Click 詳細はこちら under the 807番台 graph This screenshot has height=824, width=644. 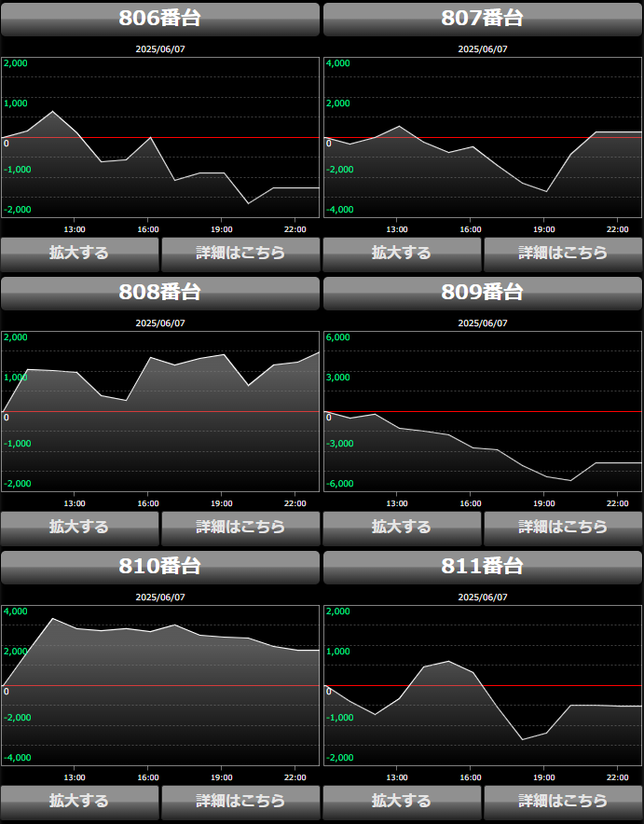click(563, 254)
